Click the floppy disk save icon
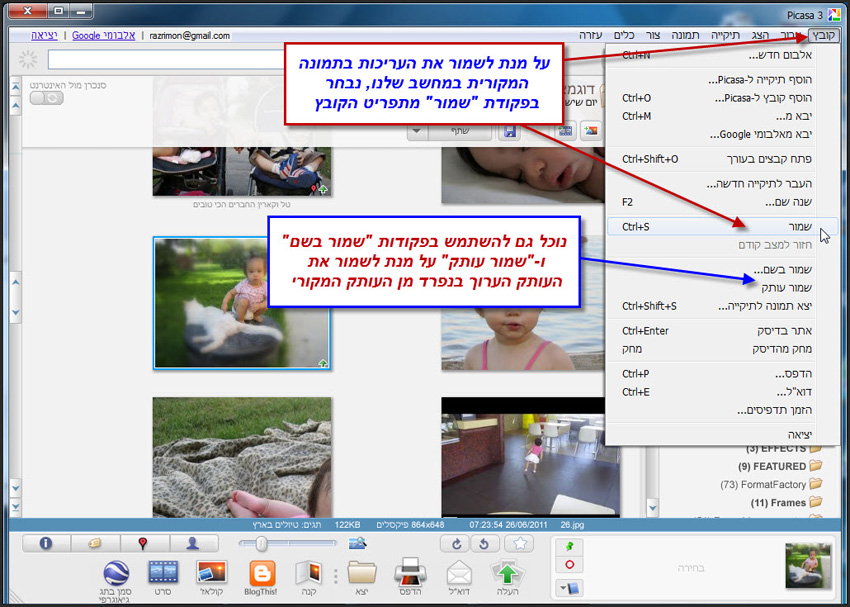Screen dimensions: 850x607 510,131
